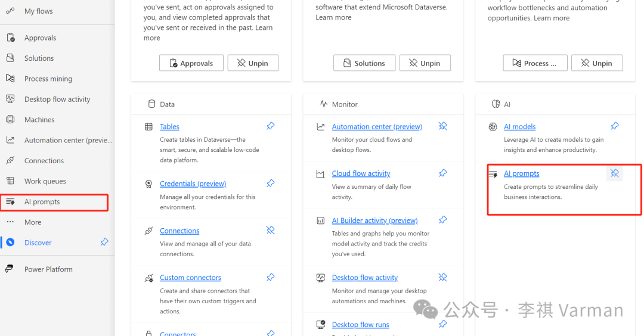Screen dimensions: 644x336
Task: Open the AI models link
Action: point(519,126)
